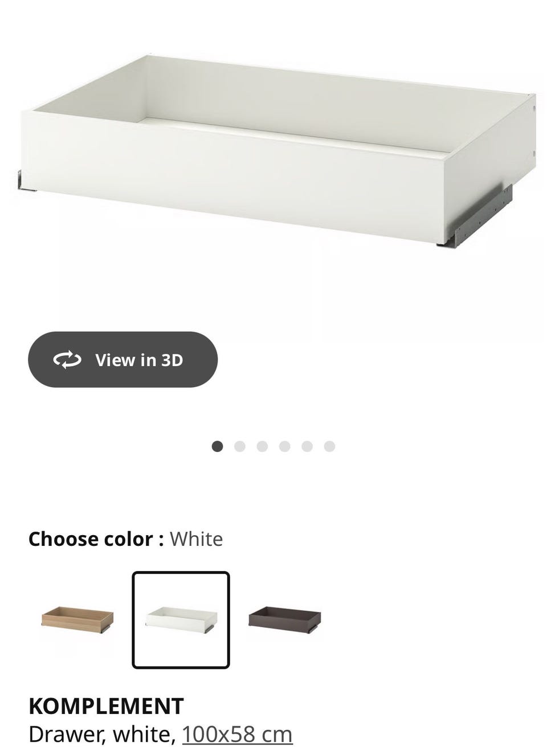Go to first image carousel dot
This screenshot has height=756, width=547.
pos(217,446)
